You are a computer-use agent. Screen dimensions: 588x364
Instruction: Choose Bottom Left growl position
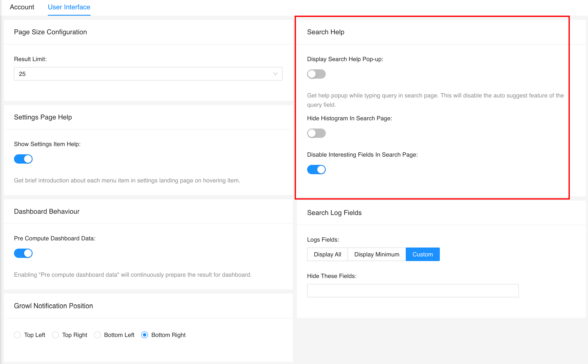coord(97,335)
